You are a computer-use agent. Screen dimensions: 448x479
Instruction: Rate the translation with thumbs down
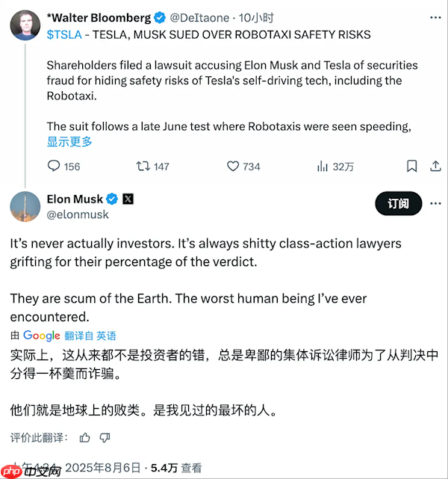(105, 437)
